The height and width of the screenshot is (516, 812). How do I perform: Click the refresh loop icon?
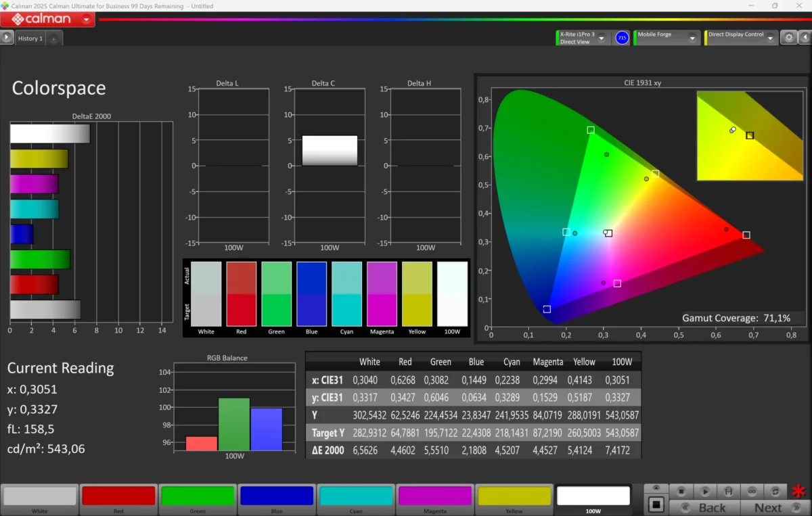(775, 491)
